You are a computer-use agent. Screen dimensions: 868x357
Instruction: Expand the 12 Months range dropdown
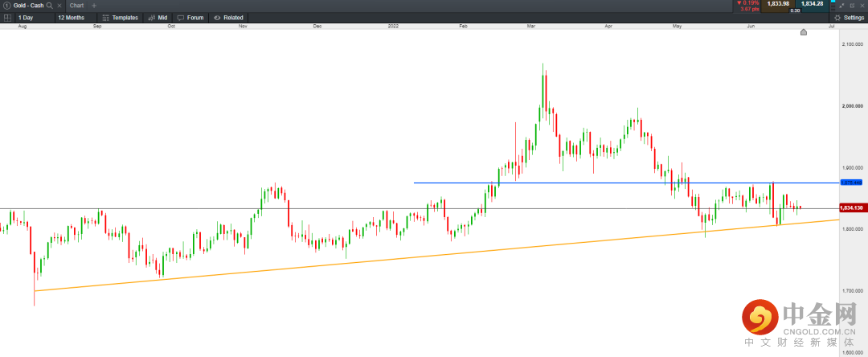(76, 18)
